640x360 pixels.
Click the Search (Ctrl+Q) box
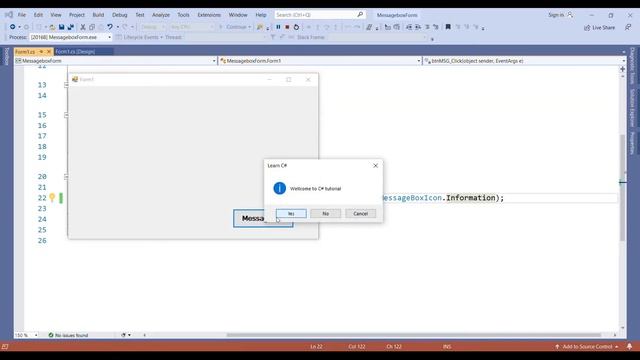(x=320, y=15)
